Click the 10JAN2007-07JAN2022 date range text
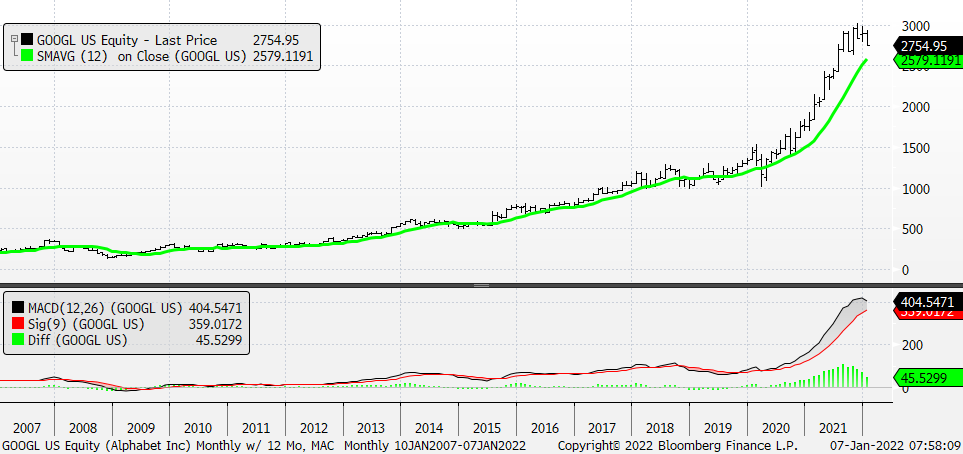The height and width of the screenshot is (454, 963). [461, 445]
